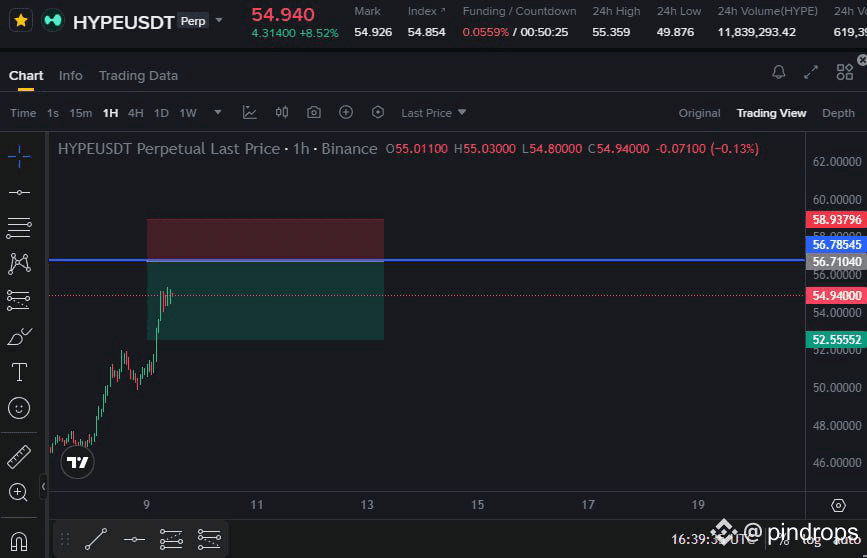This screenshot has height=558, width=867.
Task: Select the trend line tool in favorites bar
Action: pyautogui.click(x=96, y=539)
